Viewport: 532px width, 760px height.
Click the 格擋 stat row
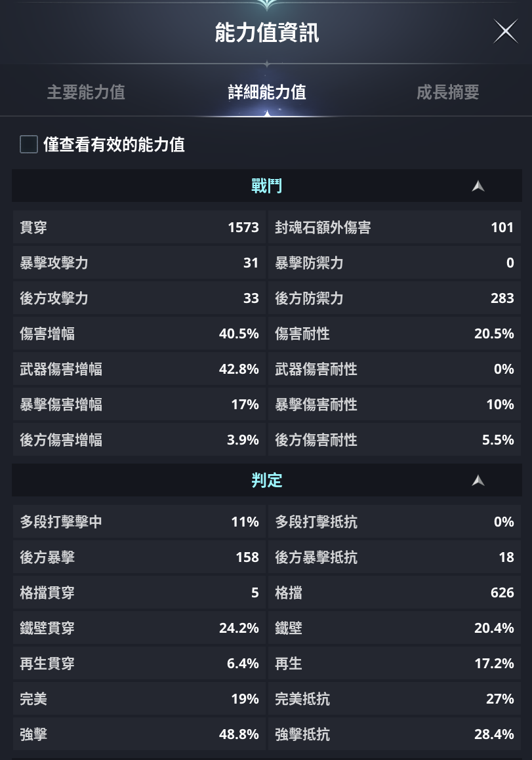tap(394, 593)
